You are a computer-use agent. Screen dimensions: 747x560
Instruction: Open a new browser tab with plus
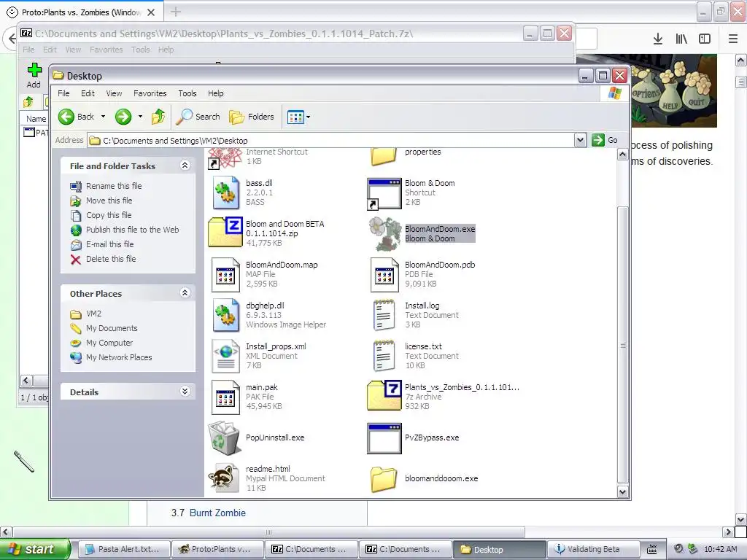[x=175, y=12]
